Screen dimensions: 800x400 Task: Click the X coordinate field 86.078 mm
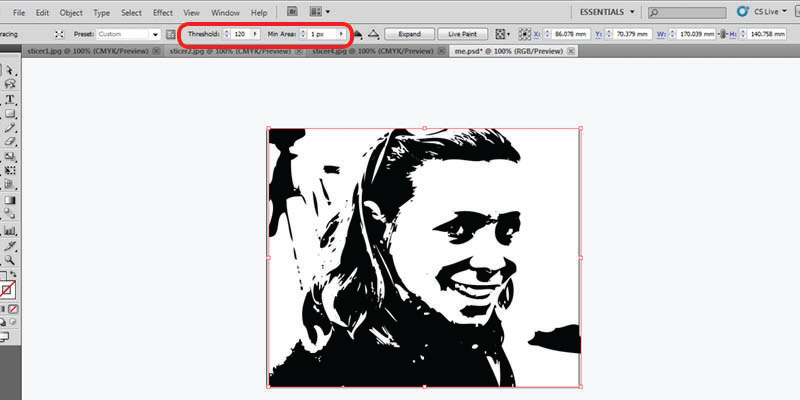point(570,34)
